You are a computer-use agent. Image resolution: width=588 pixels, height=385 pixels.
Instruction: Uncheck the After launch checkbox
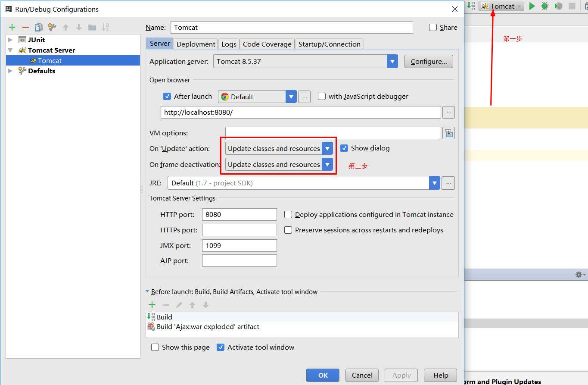coord(167,97)
